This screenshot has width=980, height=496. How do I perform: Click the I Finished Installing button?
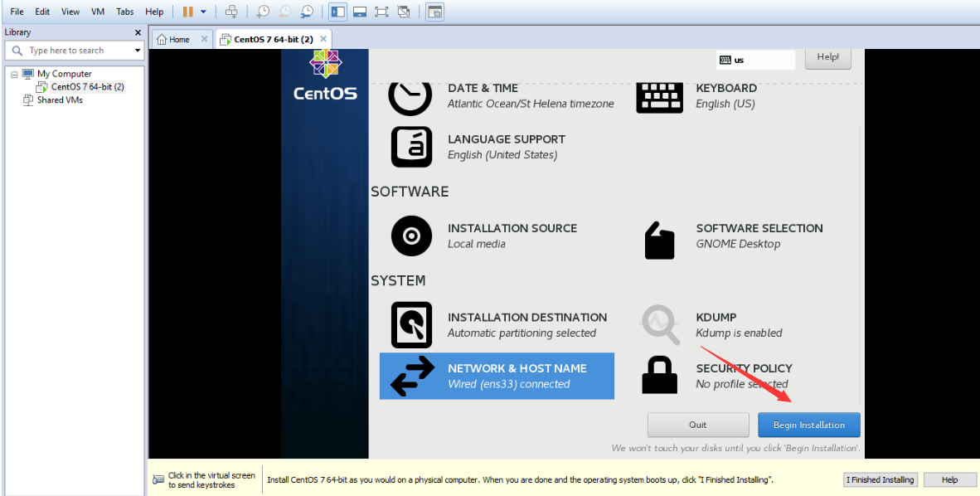tap(880, 479)
